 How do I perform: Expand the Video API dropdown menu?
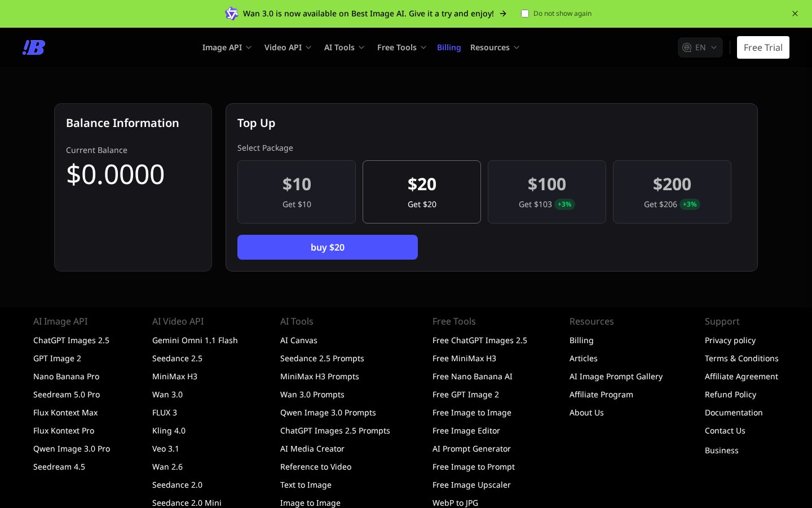pos(288,47)
